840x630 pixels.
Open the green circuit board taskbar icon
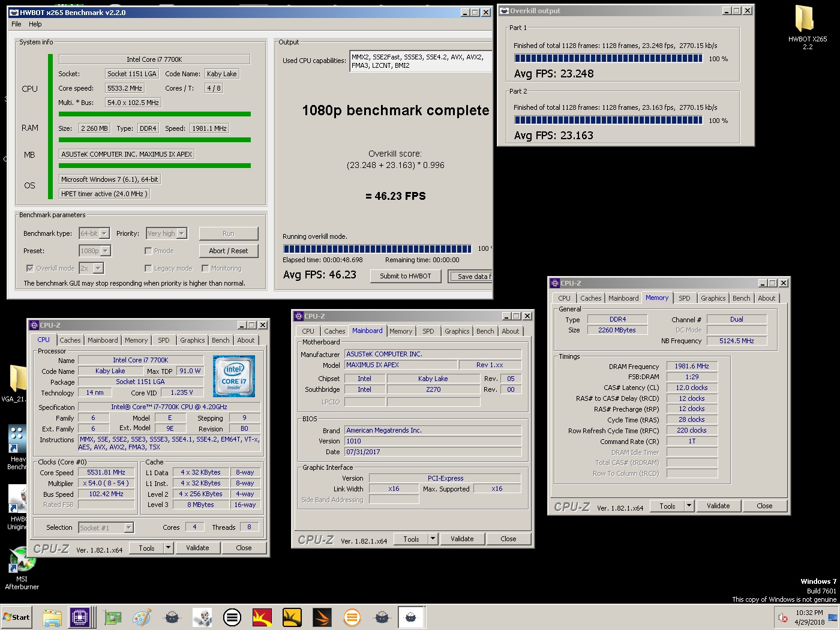pos(112,617)
